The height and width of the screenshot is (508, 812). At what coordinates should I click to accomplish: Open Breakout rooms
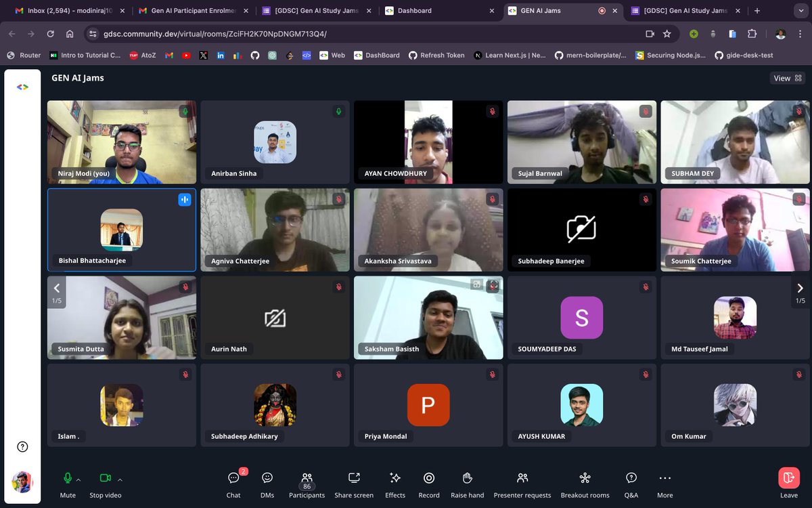(x=585, y=484)
